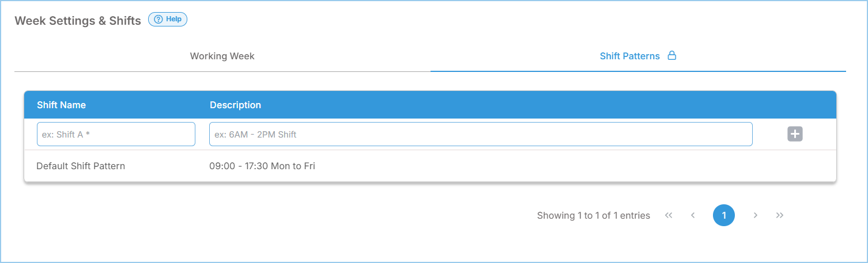
Task: Go to next page with right chevron
Action: (755, 215)
